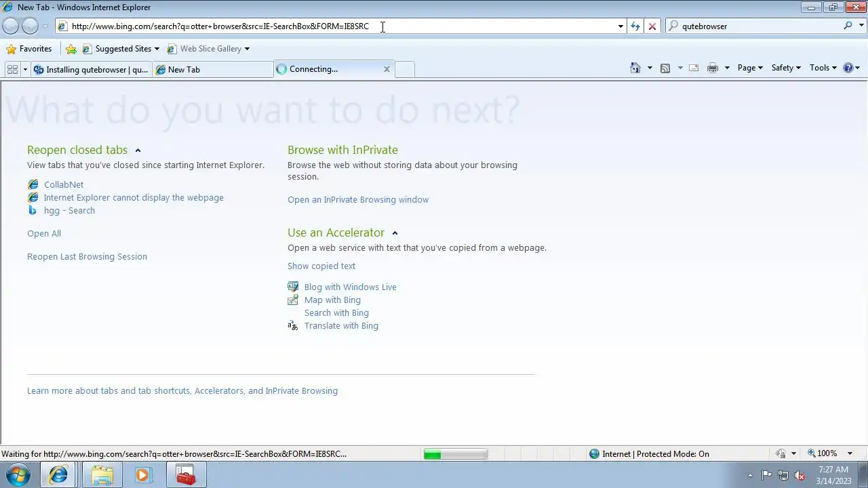This screenshot has height=488, width=868.
Task: Open the Safety menu
Action: tap(786, 68)
